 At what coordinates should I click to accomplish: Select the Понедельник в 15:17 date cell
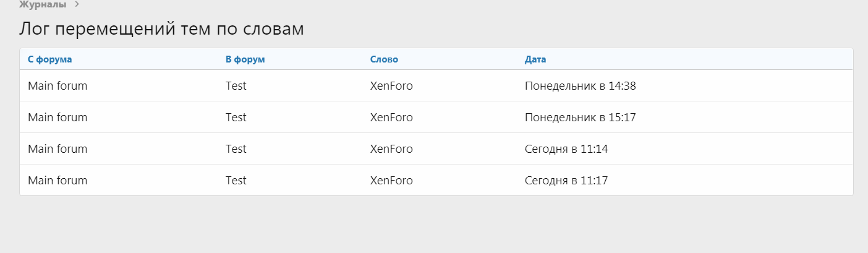point(580,118)
